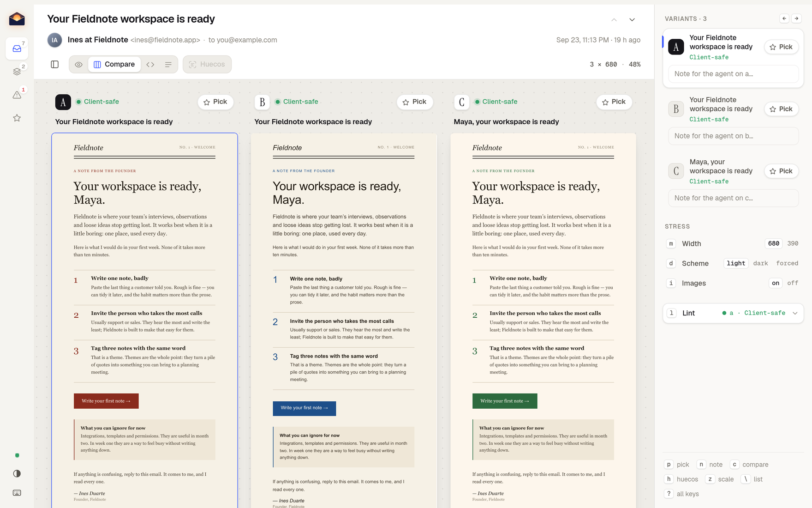Open the stacked layers sidebar icon
Viewport: 812px width, 508px height.
(17, 72)
